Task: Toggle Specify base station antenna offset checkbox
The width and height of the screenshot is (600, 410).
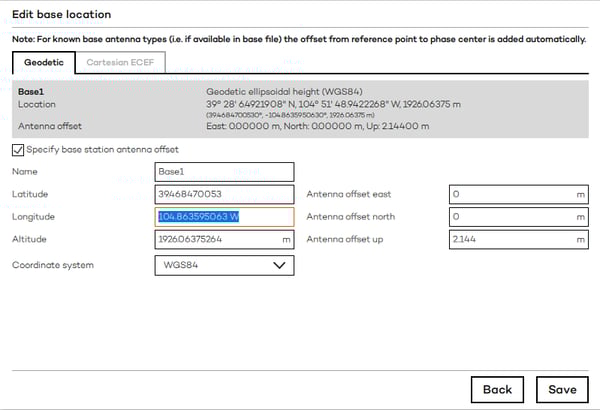Action: [x=18, y=150]
